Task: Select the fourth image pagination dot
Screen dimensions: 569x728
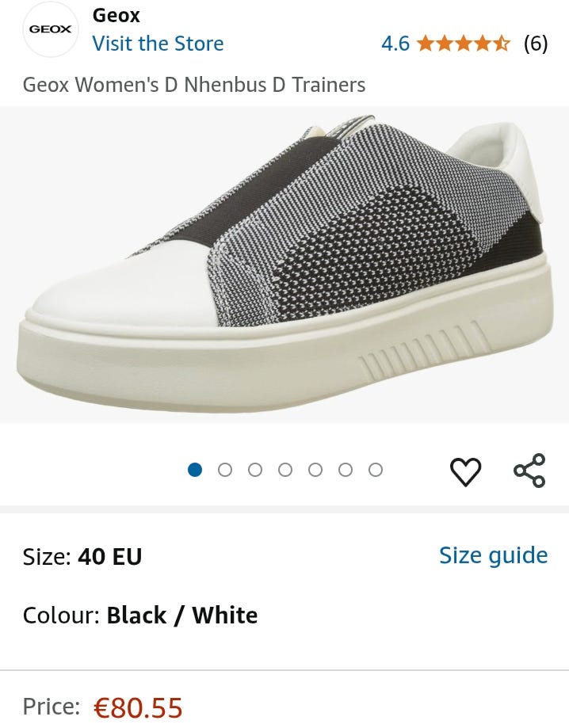Action: tap(285, 470)
